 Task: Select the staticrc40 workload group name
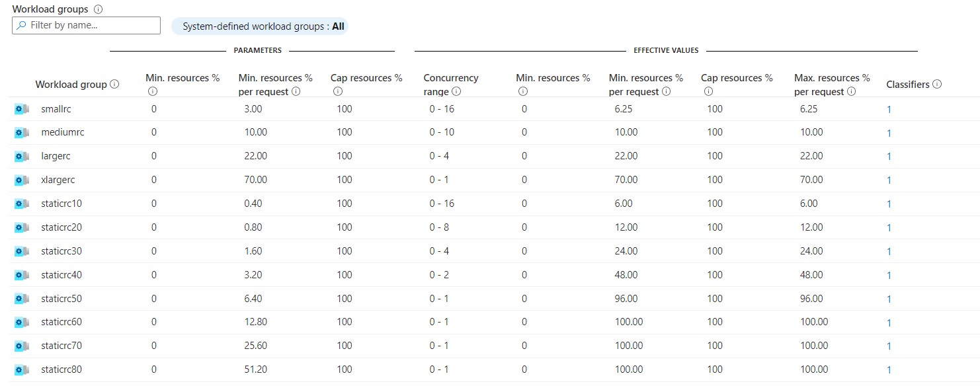[x=61, y=275]
